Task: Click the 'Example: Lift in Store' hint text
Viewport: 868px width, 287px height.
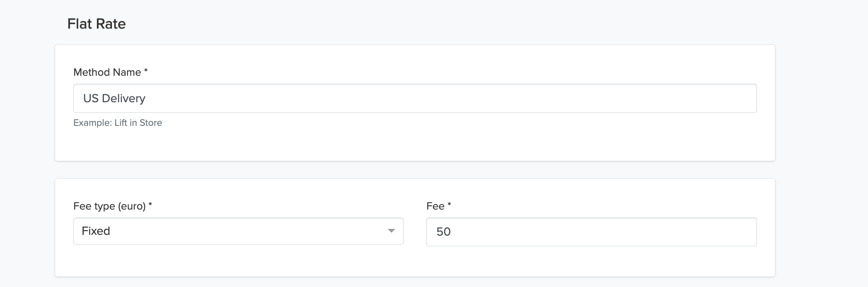Action: (x=117, y=123)
